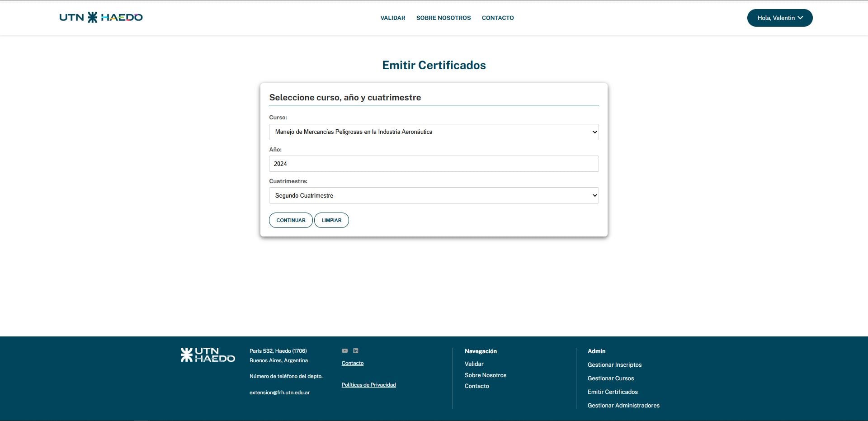The width and height of the screenshot is (868, 421).
Task: Click the Buenos Aires, Argentina text
Action: coord(278,360)
